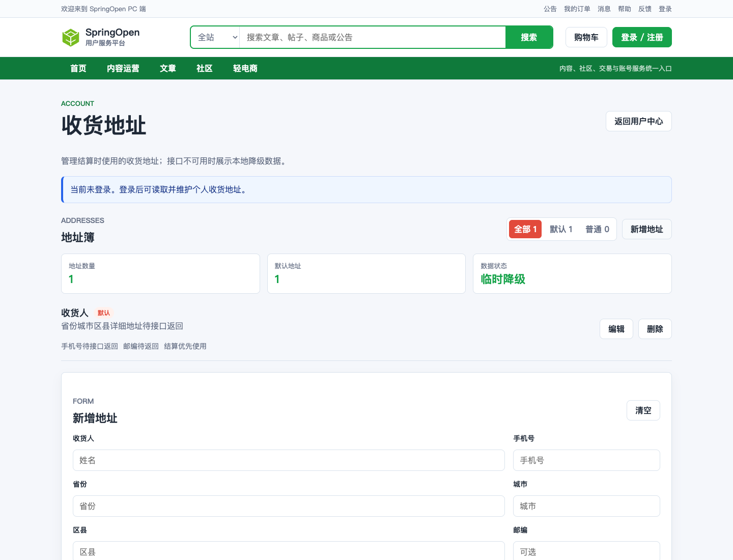Click the 当前未登录 notice banner
Viewport: 733px width, 560px height.
pos(366,189)
